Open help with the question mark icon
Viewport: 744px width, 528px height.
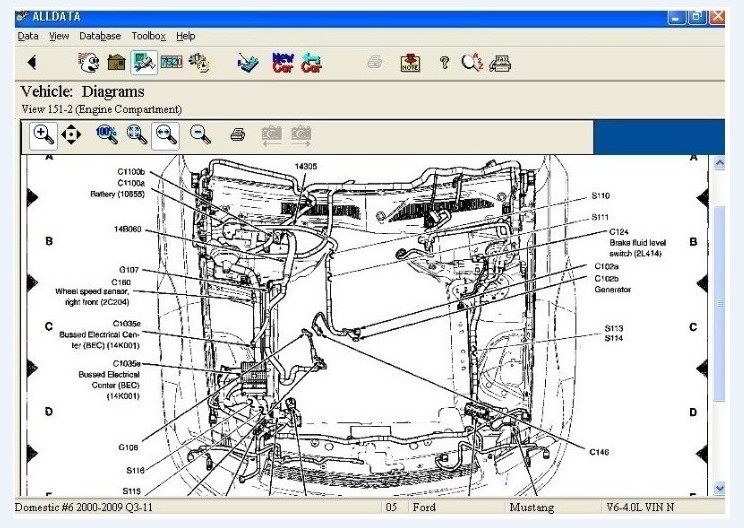click(444, 63)
